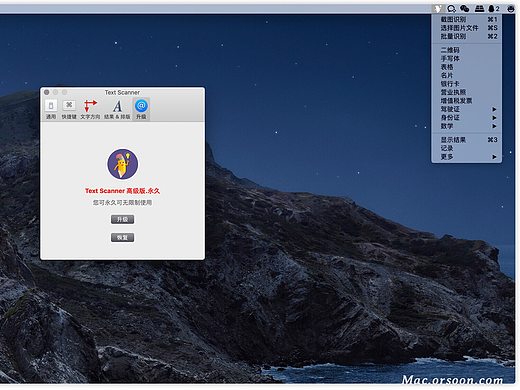Choose 手写体 from the menu

[467, 59]
